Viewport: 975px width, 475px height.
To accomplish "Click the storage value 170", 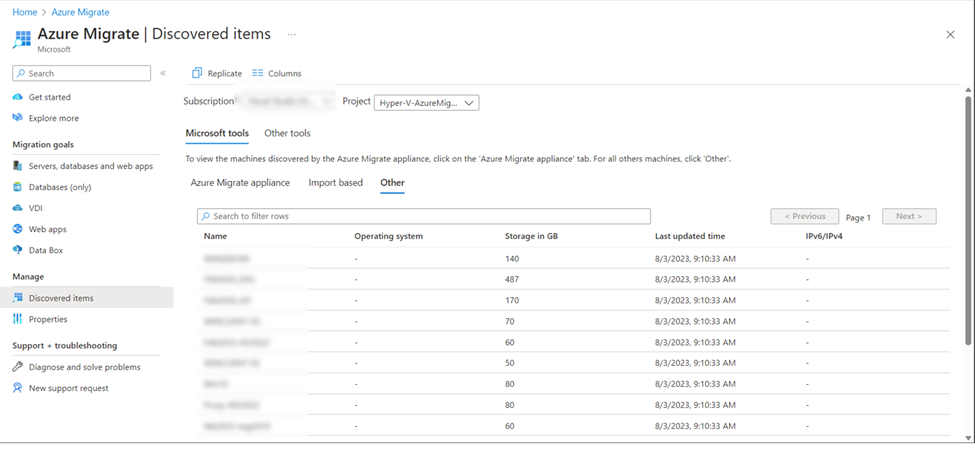I will pos(512,300).
